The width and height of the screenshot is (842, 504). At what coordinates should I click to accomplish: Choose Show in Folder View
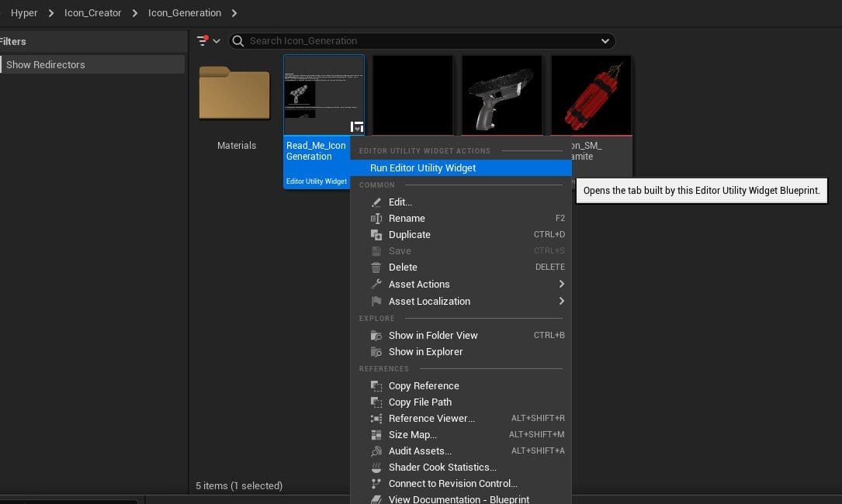(433, 336)
